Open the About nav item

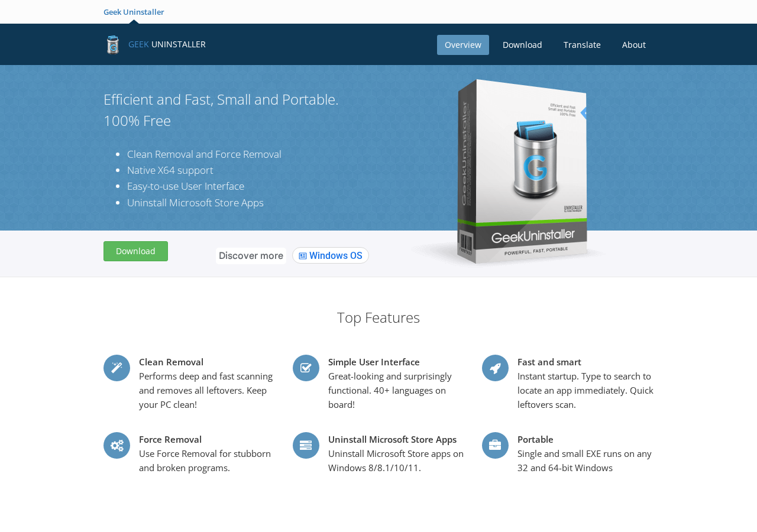click(634, 45)
